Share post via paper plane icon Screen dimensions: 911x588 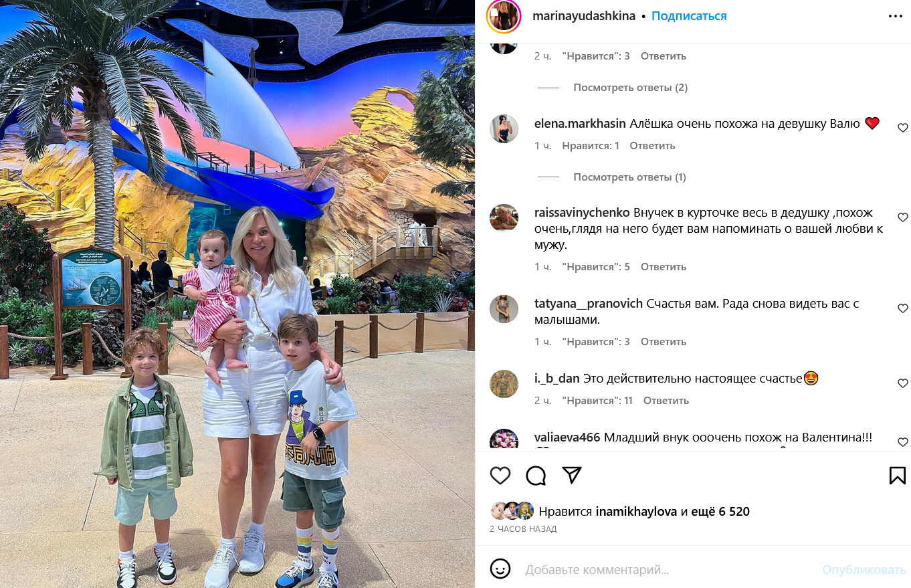571,475
